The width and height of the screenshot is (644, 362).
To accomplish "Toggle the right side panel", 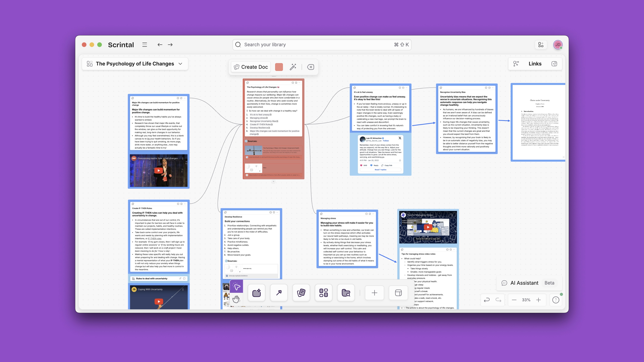I will coord(554,64).
